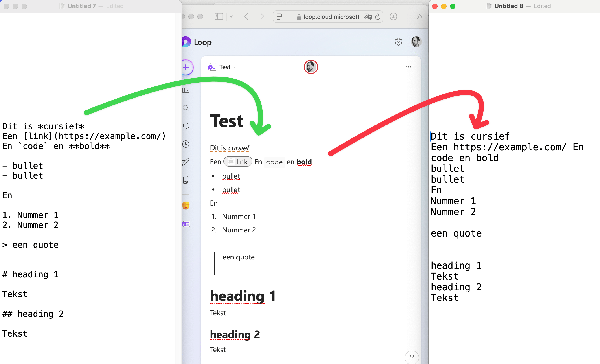This screenshot has width=600, height=364.
Task: Click the Untitled 7 document icon in the title bar
Action: click(x=62, y=6)
